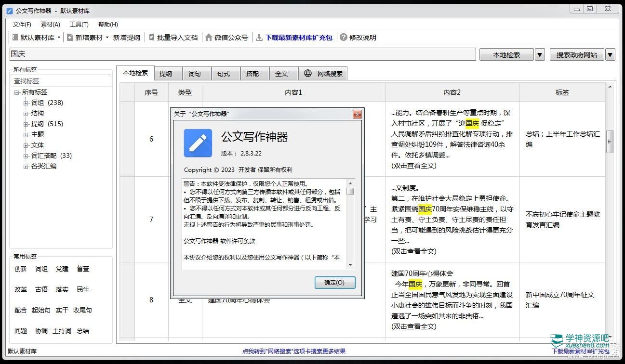This screenshot has height=364, width=625.
Task: Open dropdown arrow beside 本地检索 button
Action: coord(540,55)
